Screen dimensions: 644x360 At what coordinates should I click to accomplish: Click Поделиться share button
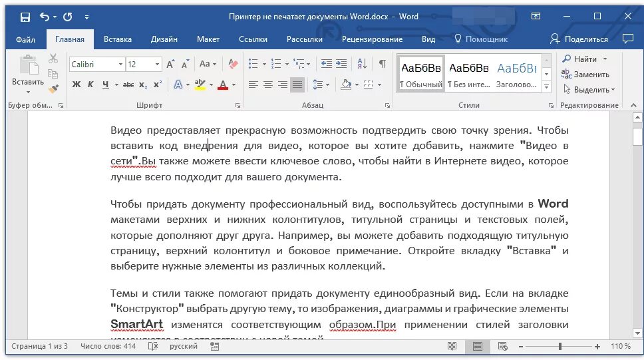pyautogui.click(x=579, y=39)
